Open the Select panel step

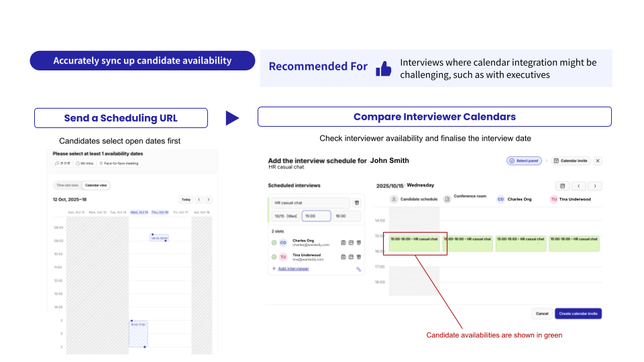pos(525,161)
